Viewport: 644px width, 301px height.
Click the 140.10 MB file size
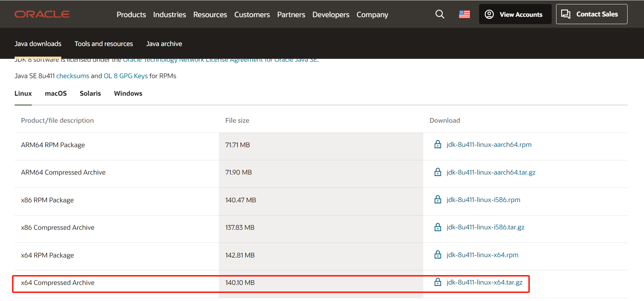tap(240, 283)
